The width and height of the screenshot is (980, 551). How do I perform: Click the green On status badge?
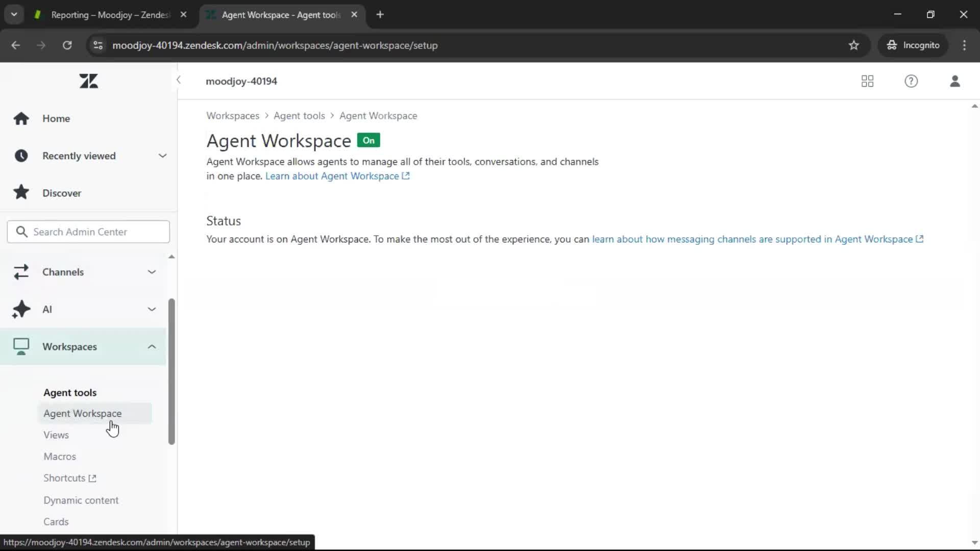click(369, 140)
